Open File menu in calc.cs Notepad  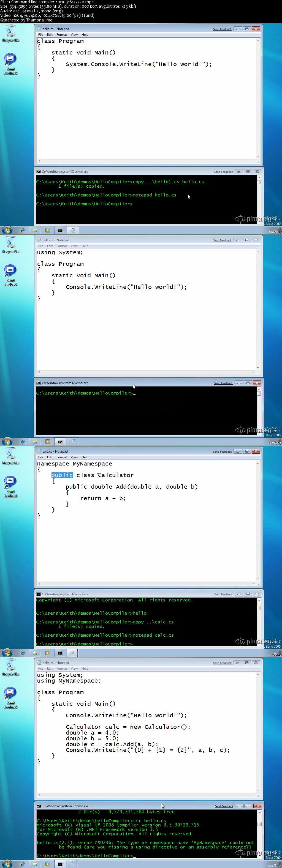pos(40,457)
